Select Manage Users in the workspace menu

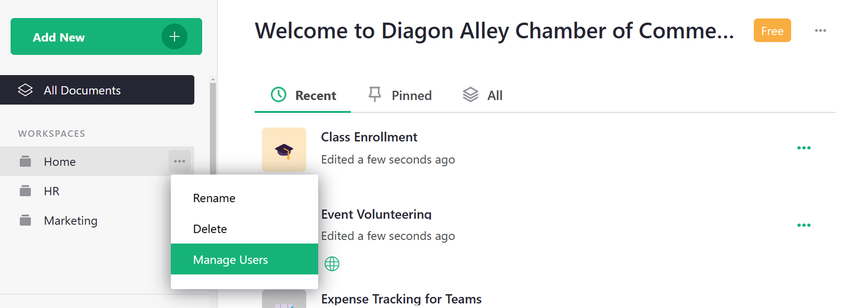230,259
